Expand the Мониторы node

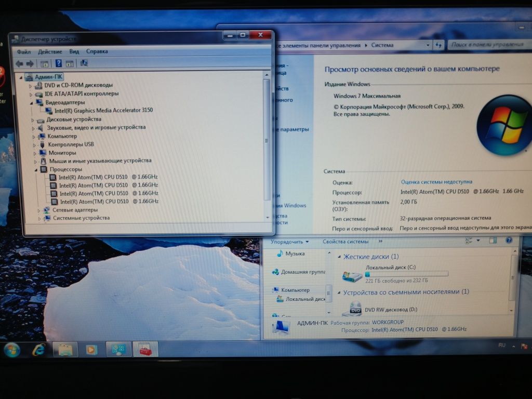[35, 153]
